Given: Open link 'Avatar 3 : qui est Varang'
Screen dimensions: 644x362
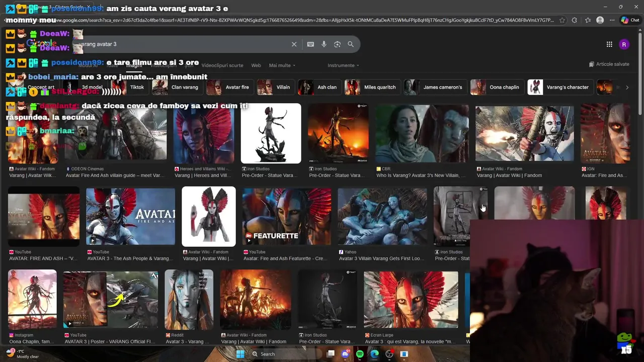Looking at the screenshot, I should pyautogui.click(x=411, y=341).
